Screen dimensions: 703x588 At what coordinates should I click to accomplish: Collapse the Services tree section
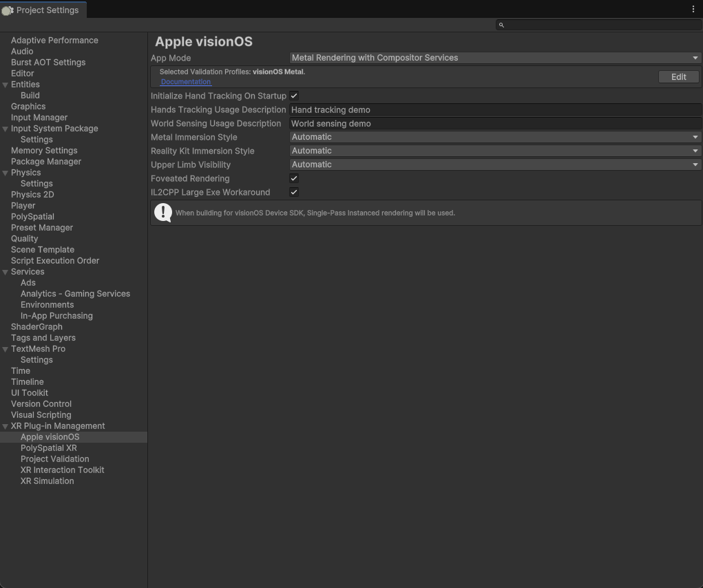tap(5, 271)
